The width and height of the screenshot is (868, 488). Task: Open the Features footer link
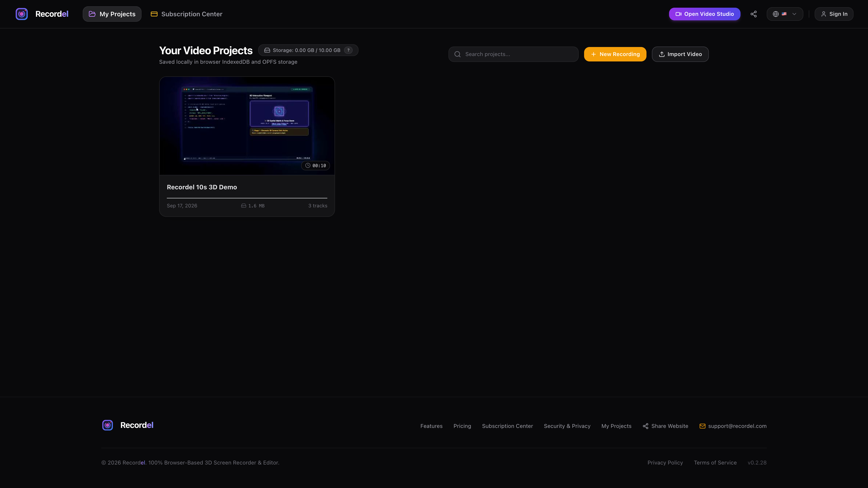[x=431, y=426]
